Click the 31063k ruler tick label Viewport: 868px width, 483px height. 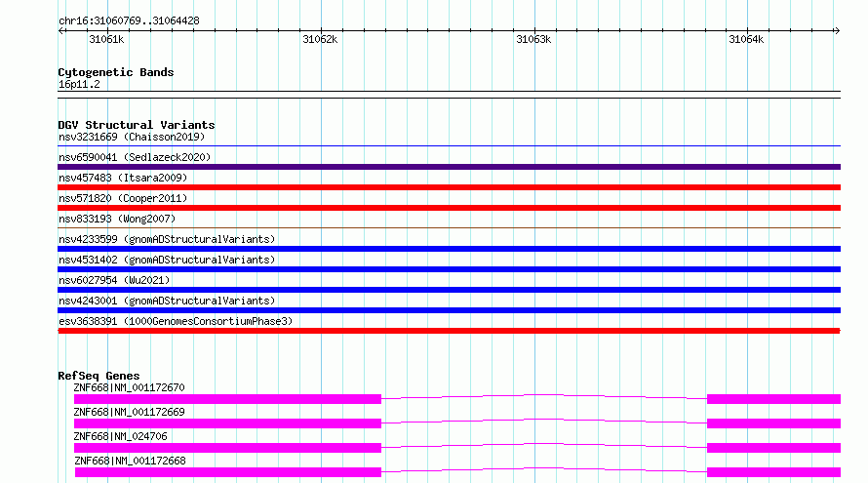coord(533,39)
